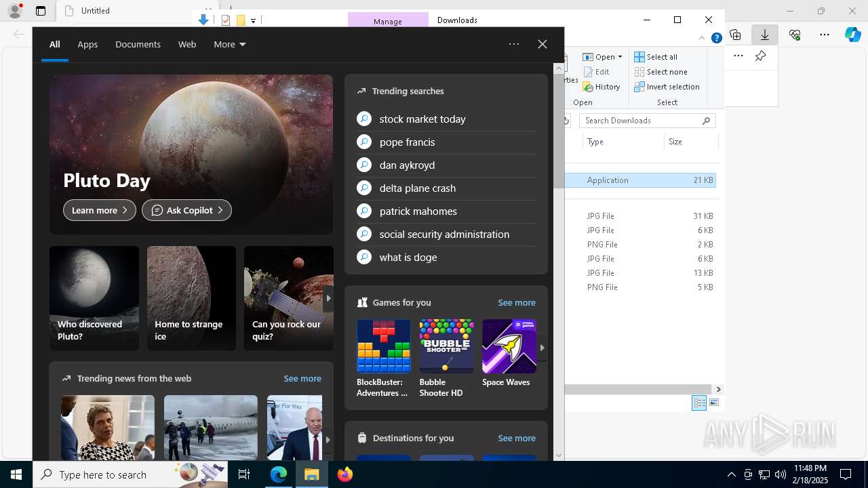Click History in Explorer ribbon

coord(601,87)
